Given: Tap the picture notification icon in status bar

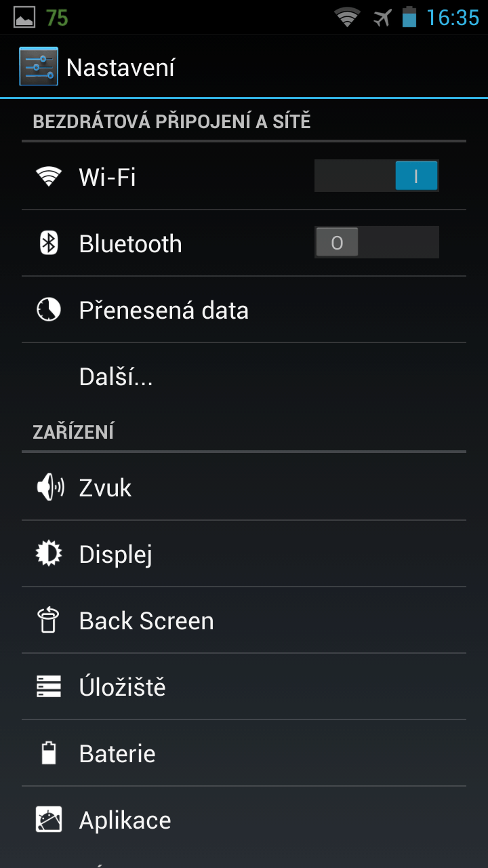Looking at the screenshot, I should [24, 17].
